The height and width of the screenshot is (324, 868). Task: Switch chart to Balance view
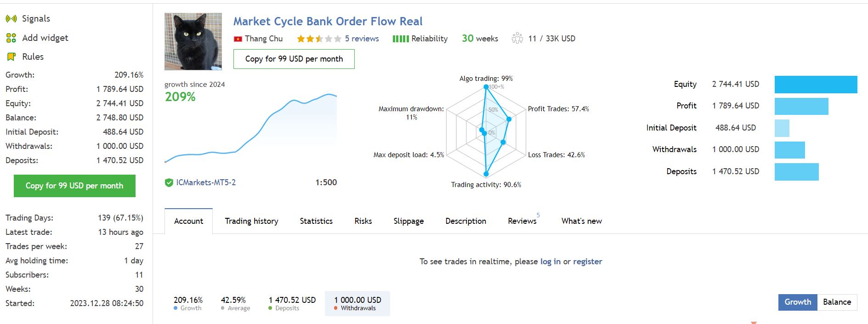(x=836, y=302)
